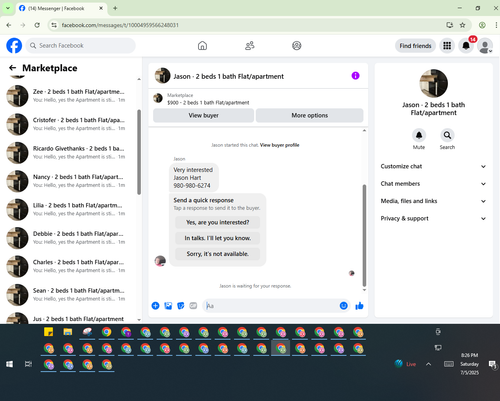Open the $900 2 beds listing link
This screenshot has width=500, height=401.
[208, 103]
